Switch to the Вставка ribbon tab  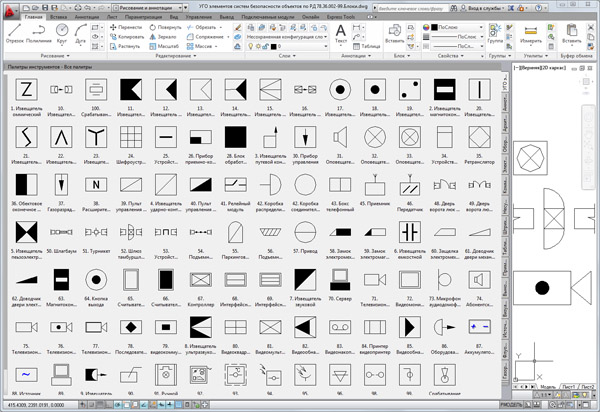(x=58, y=17)
